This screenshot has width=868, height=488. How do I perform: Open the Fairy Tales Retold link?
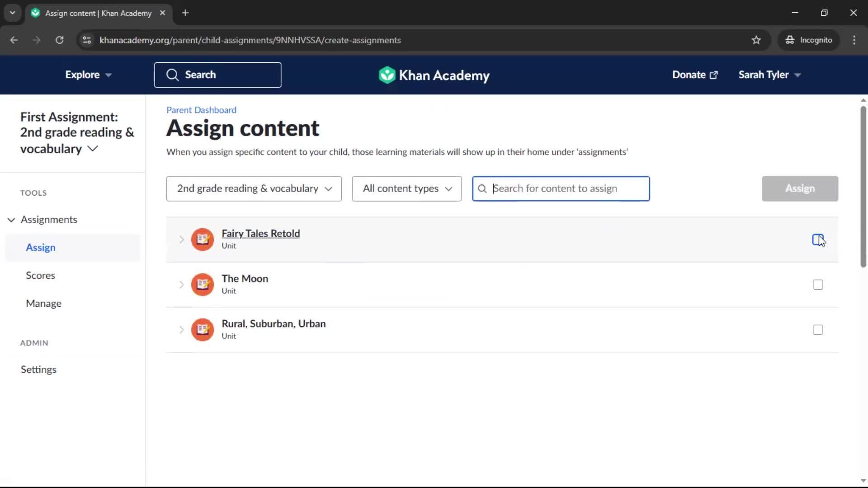pyautogui.click(x=261, y=234)
